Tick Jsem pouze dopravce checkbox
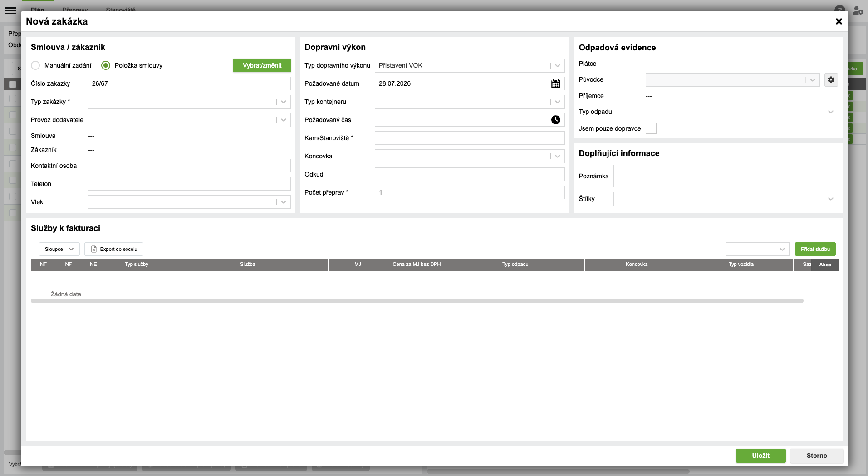This screenshot has height=476, width=868. (651, 128)
